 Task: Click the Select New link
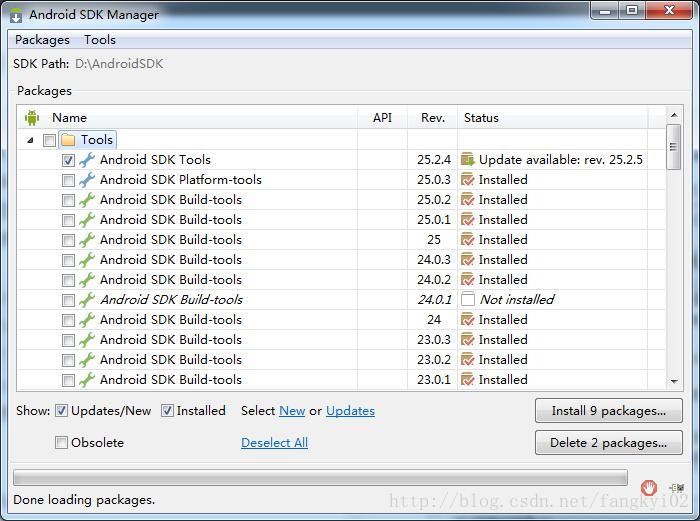tap(292, 411)
